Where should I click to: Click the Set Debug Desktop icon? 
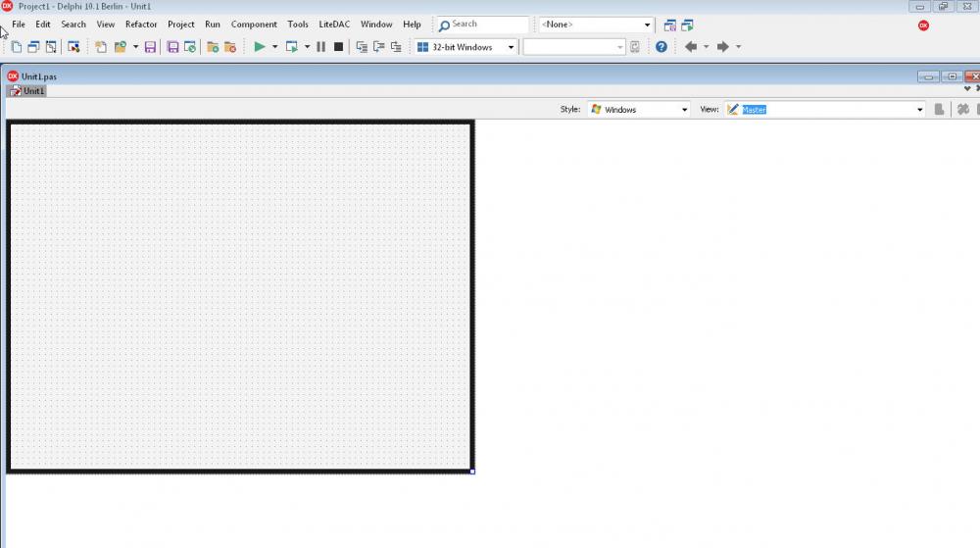687,25
